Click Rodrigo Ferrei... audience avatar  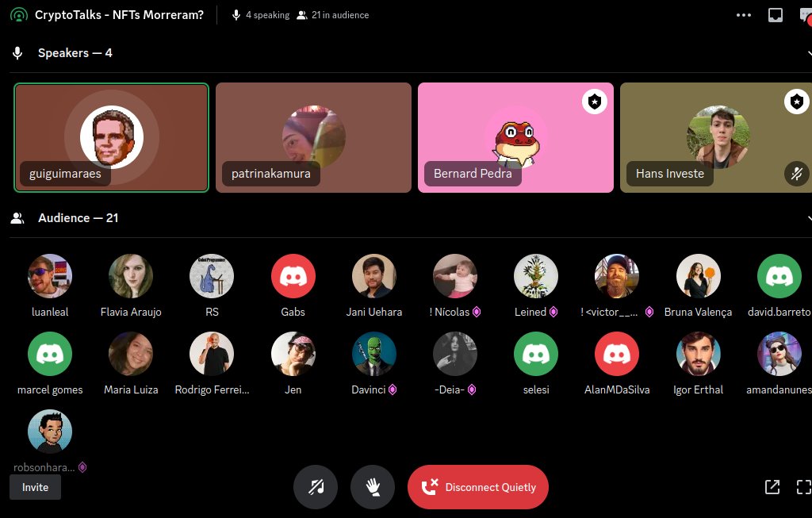[212, 354]
